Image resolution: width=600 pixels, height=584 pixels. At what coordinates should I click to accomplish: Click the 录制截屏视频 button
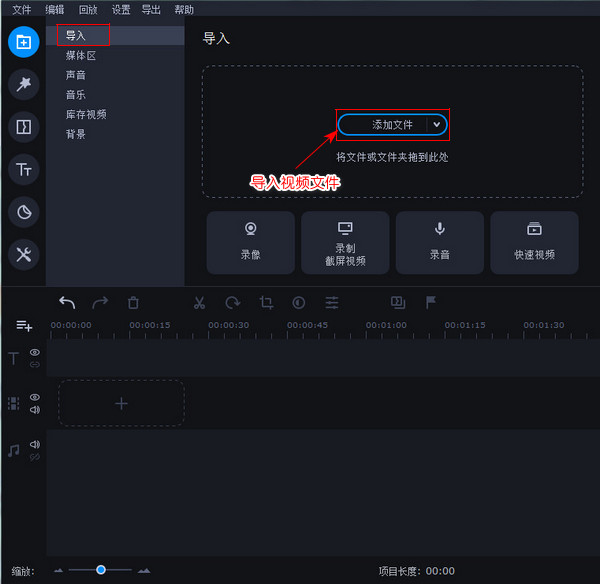[345, 243]
